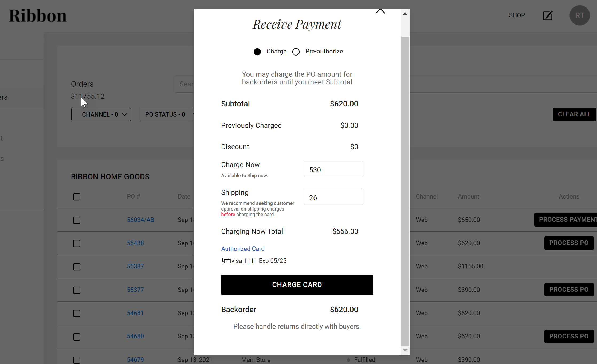Expand the CHANNEL - 0 filter dropdown

[101, 114]
